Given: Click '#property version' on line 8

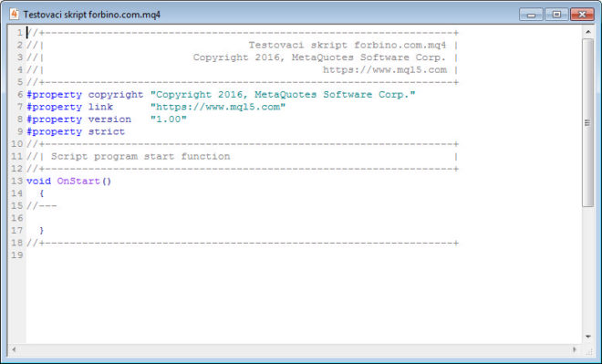Looking at the screenshot, I should point(78,119).
